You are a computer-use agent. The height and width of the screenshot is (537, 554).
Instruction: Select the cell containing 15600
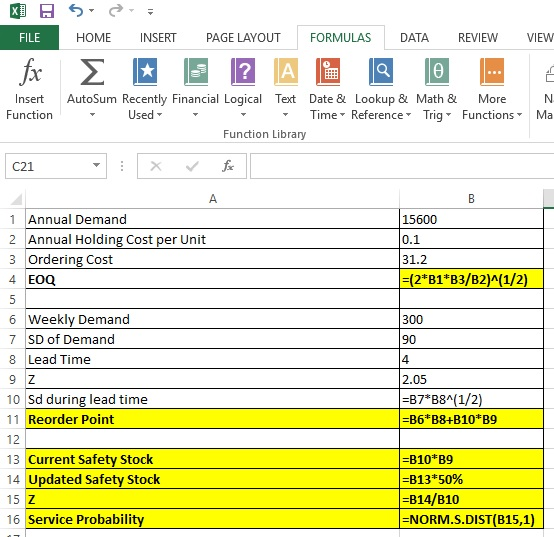[471, 219]
